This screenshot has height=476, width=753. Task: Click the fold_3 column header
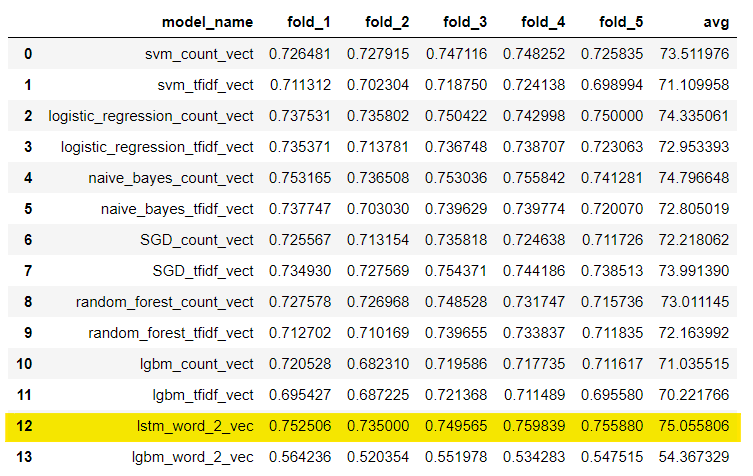point(465,22)
